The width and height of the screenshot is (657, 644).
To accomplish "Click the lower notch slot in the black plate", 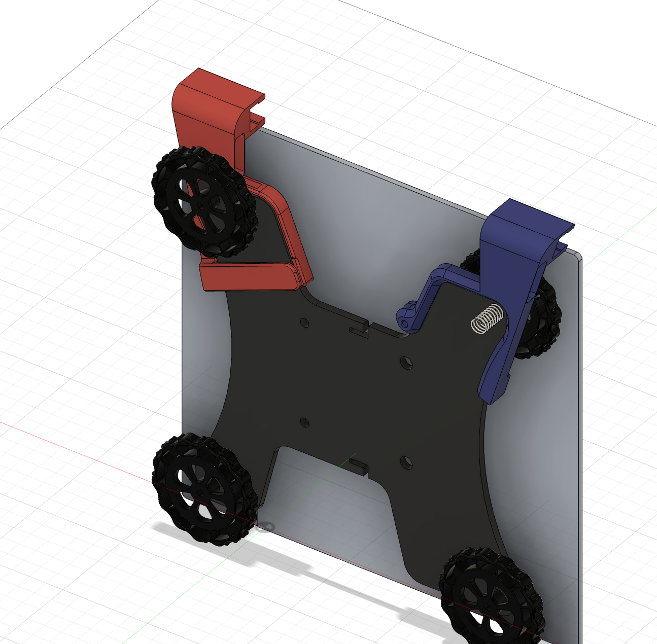I will [359, 466].
